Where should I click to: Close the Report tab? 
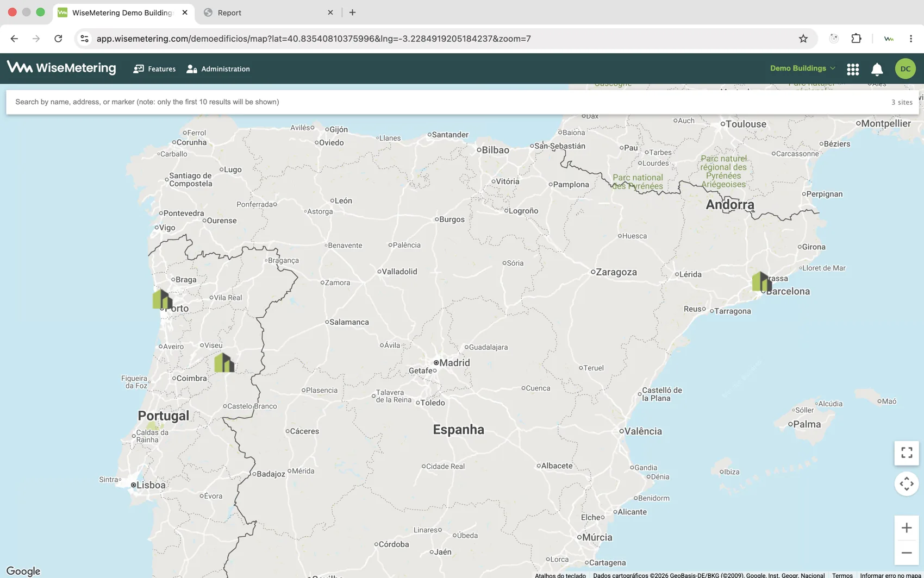coord(330,12)
